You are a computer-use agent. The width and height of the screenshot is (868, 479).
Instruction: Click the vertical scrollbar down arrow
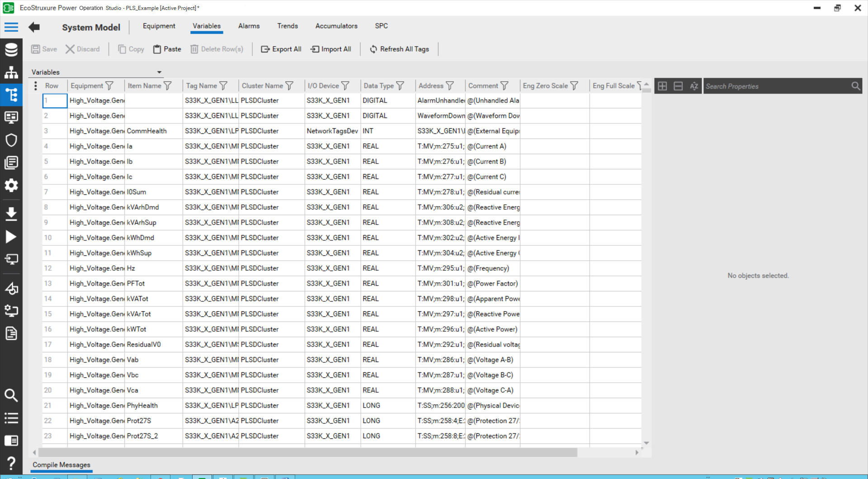pyautogui.click(x=646, y=443)
